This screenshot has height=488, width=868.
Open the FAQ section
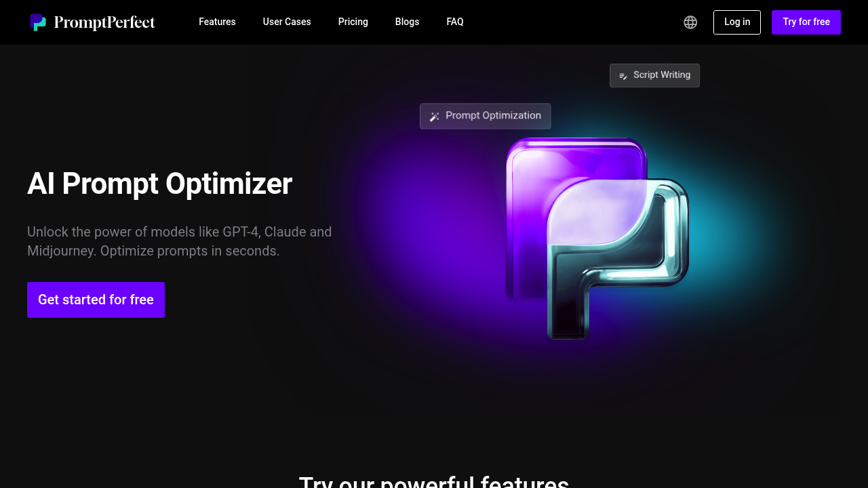click(455, 22)
